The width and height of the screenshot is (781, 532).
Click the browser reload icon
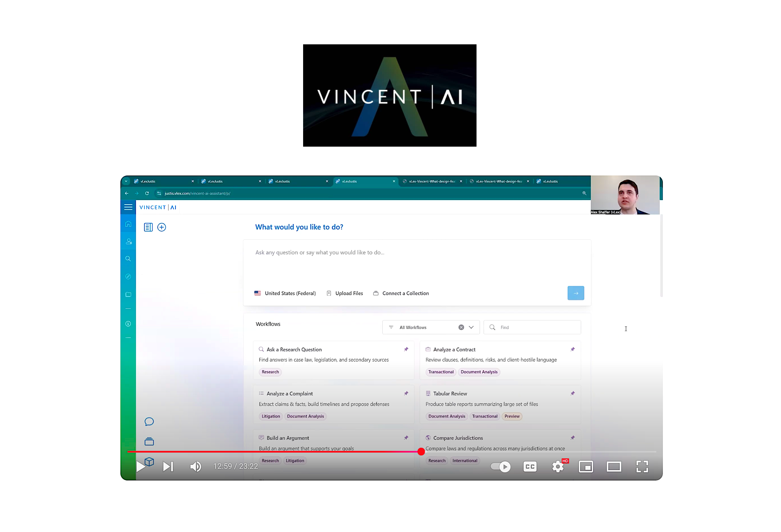coord(147,194)
